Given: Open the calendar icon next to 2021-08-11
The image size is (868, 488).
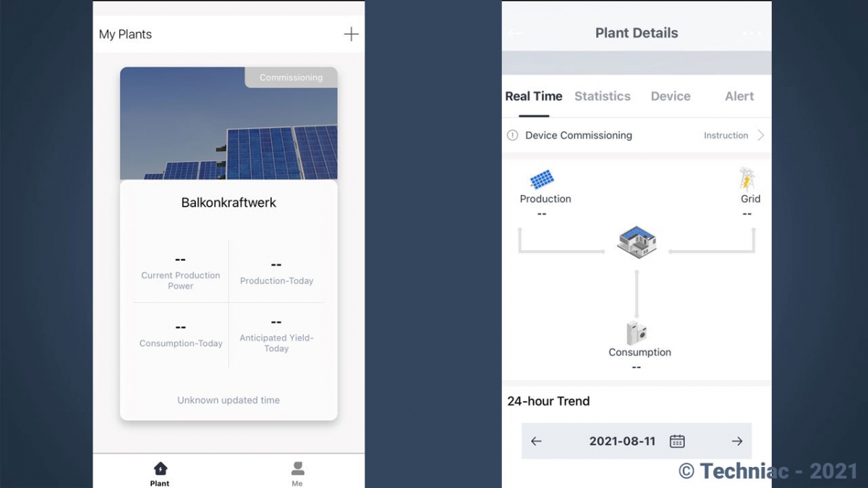Looking at the screenshot, I should 677,441.
